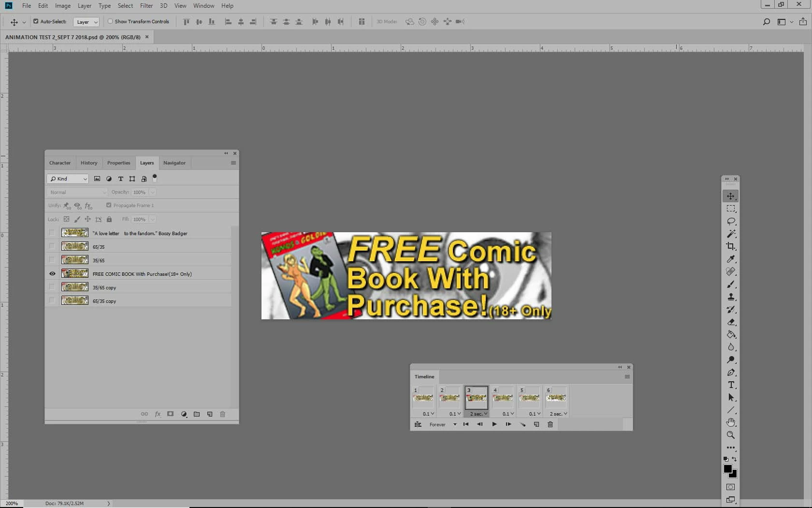812x508 pixels.
Task: Toggle Quick Mask mode
Action: [730, 487]
